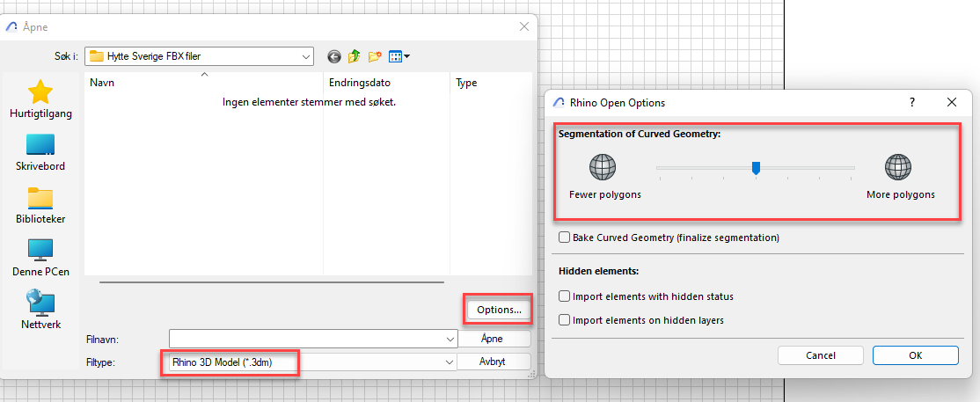The image size is (980, 402).
Task: Open the Filtype Rhino 3D Model dropdown
Action: click(449, 362)
